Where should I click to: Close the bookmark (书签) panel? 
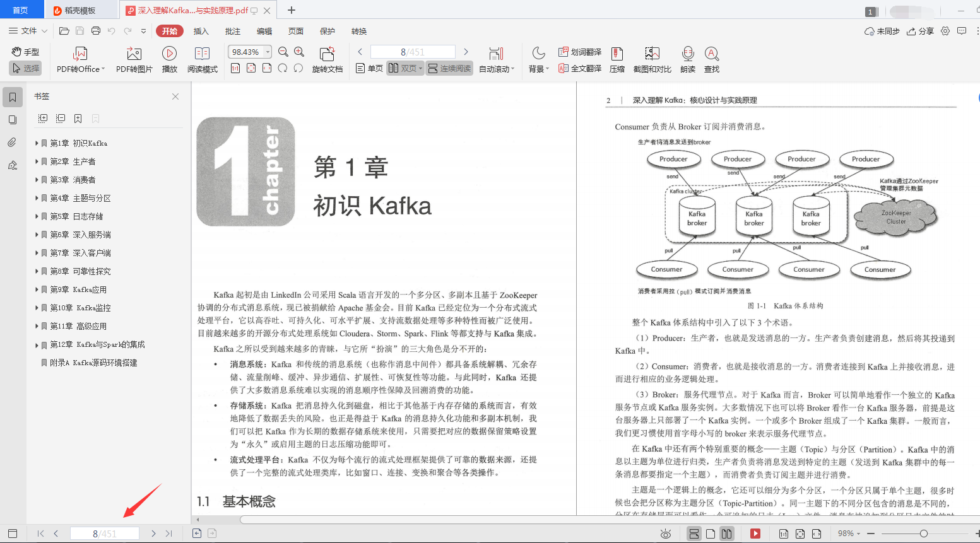[x=175, y=96]
